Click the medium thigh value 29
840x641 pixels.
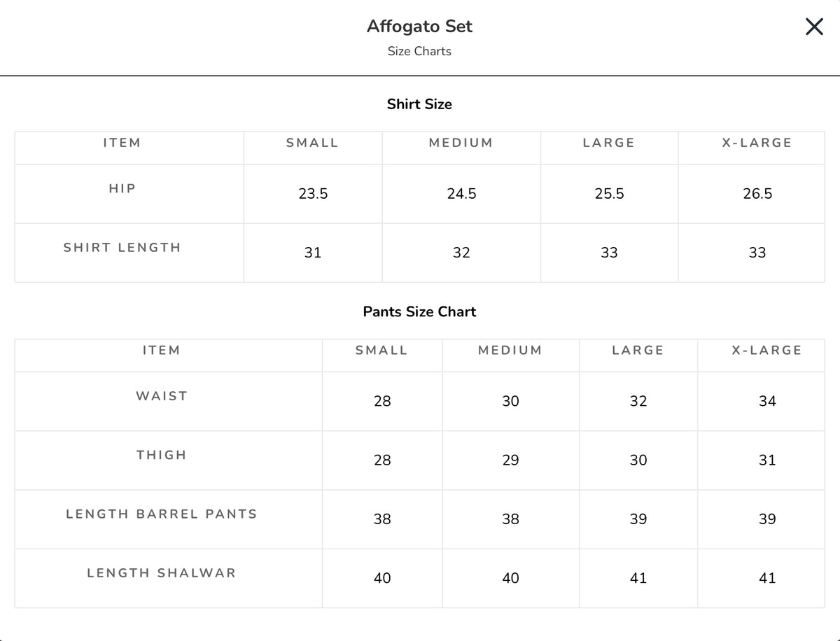pos(510,460)
